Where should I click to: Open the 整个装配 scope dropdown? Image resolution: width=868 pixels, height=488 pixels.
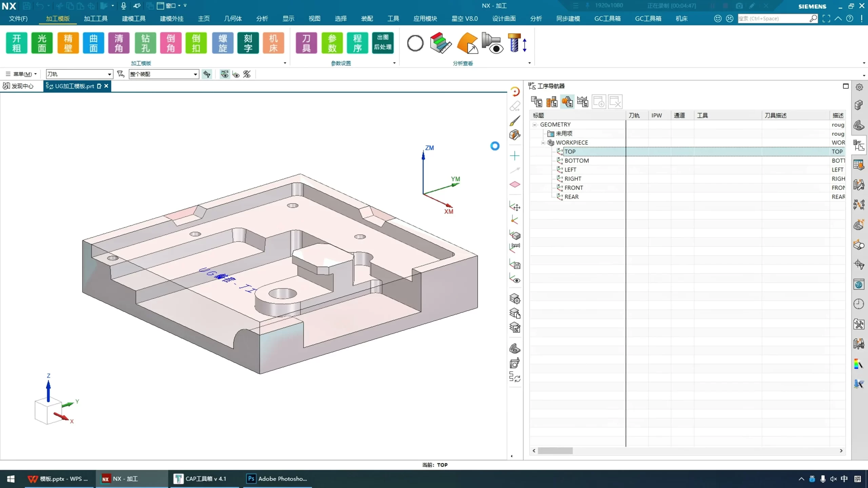point(195,74)
